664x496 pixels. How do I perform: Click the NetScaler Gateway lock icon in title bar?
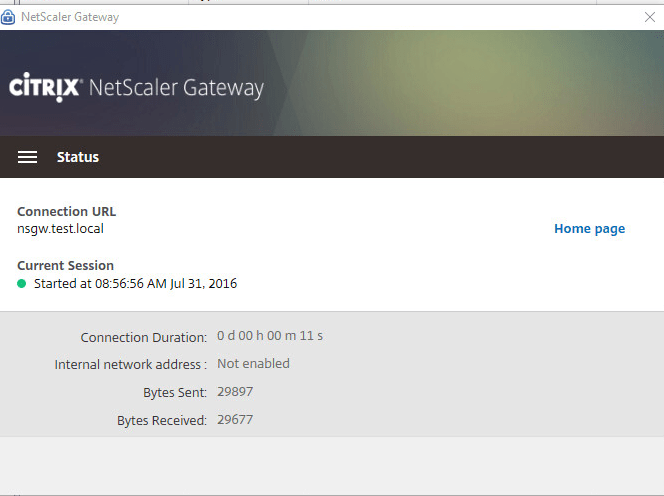click(x=8, y=17)
